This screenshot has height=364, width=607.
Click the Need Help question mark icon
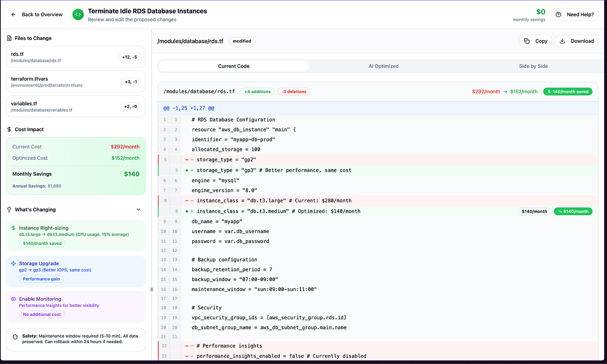pos(559,15)
